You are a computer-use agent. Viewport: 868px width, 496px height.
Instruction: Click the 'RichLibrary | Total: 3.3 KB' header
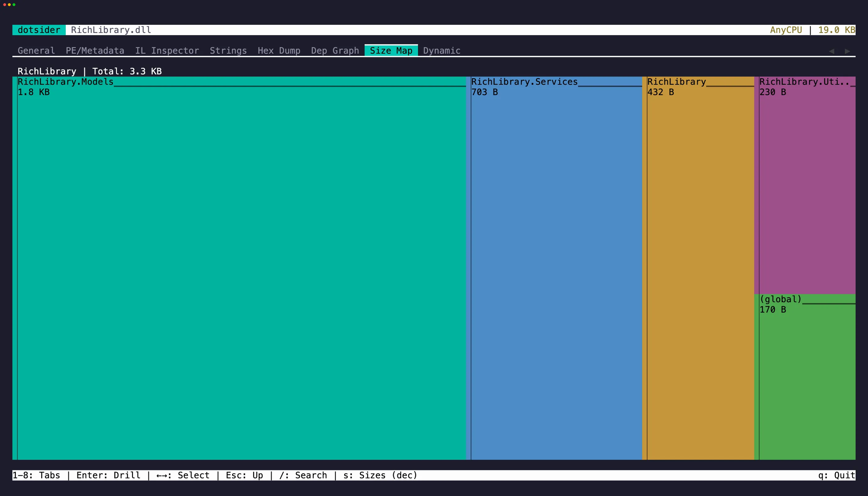click(x=90, y=71)
